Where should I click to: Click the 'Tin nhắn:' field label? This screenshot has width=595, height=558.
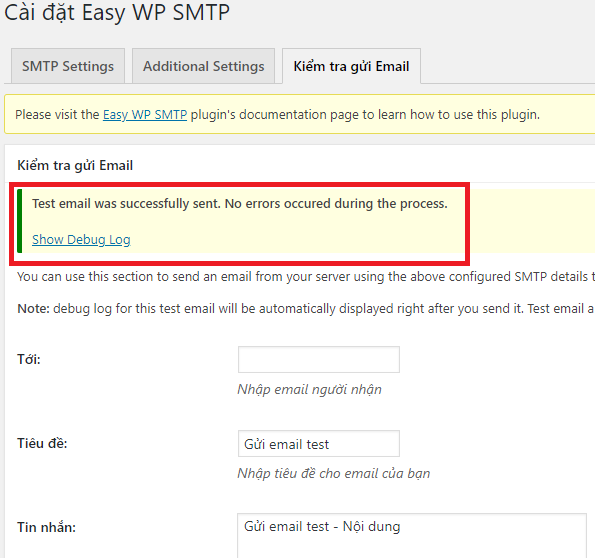point(47,527)
